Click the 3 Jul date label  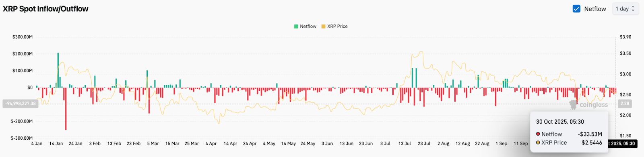tap(385, 143)
